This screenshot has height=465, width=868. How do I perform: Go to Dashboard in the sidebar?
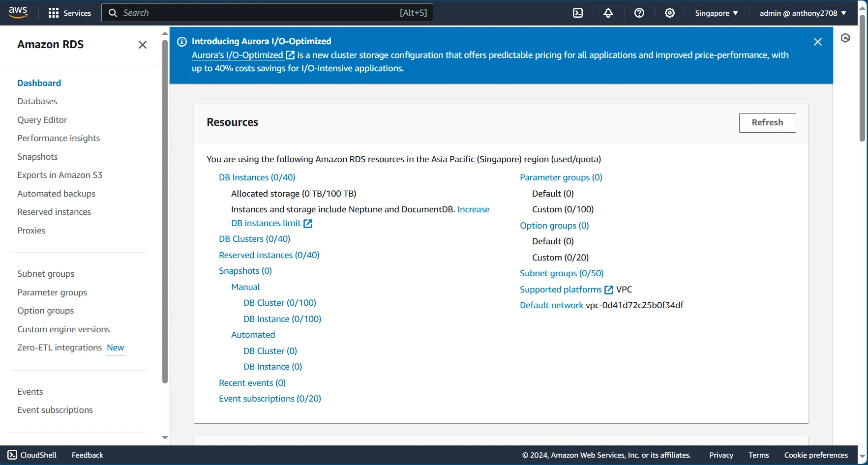39,83
